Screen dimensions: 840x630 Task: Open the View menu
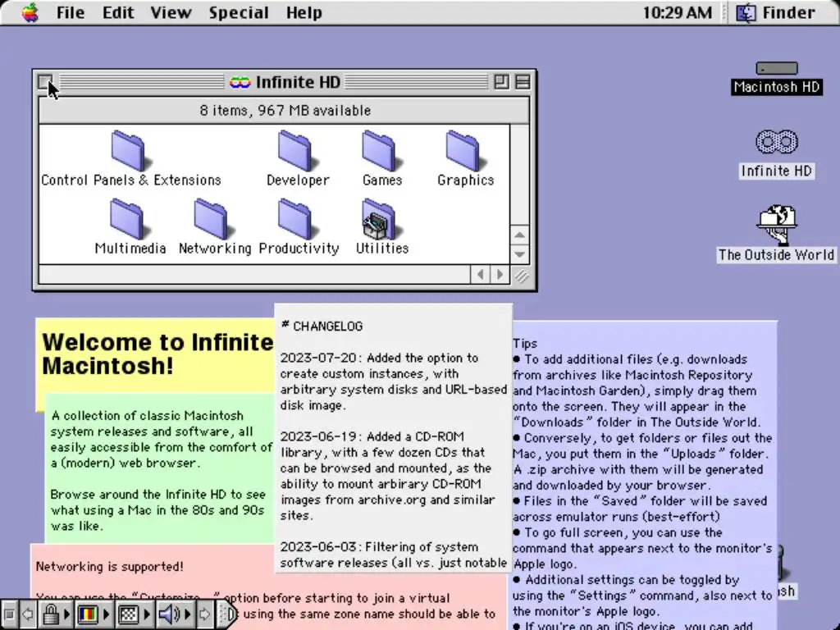(171, 12)
